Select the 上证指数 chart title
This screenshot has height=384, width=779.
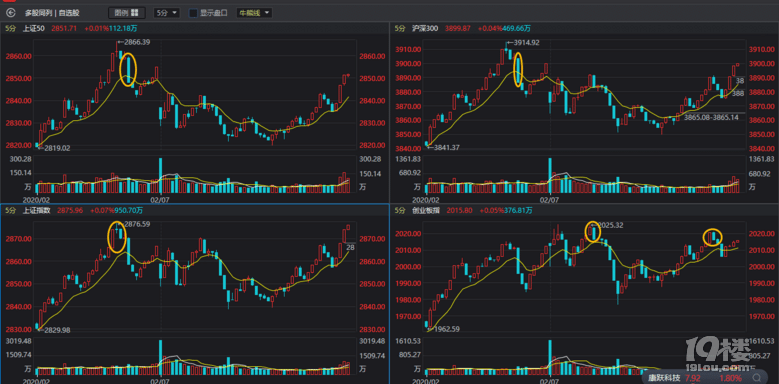[x=37, y=211]
